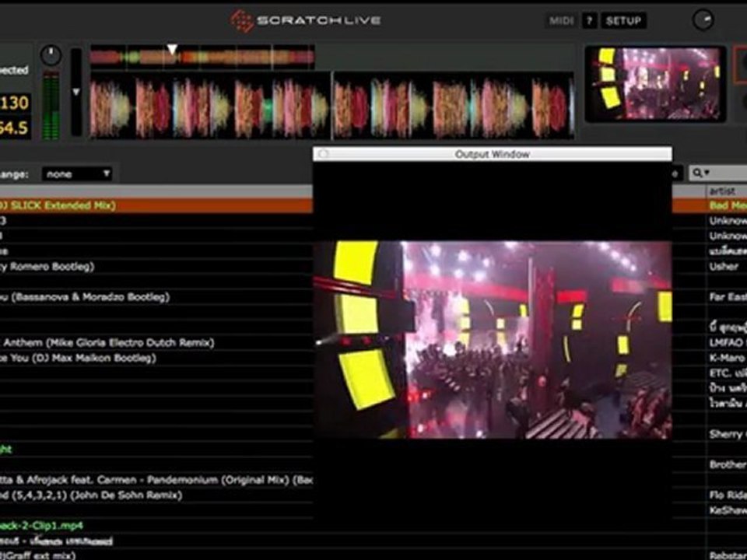Click the gain knob above level meter

pos(51,55)
